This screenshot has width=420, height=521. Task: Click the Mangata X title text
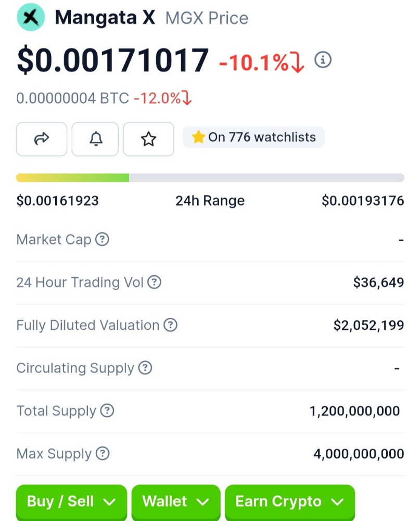(105, 17)
